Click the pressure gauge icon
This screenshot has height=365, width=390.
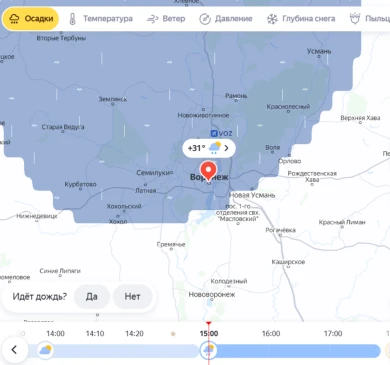pos(205,19)
